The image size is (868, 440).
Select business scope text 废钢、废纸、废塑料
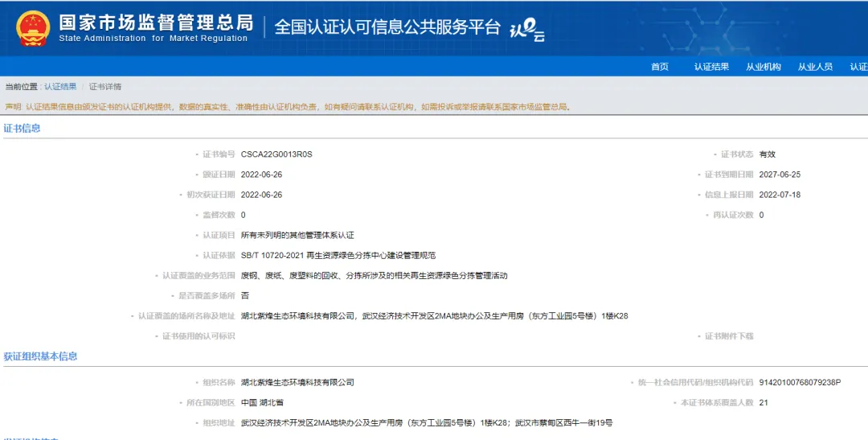pos(375,275)
